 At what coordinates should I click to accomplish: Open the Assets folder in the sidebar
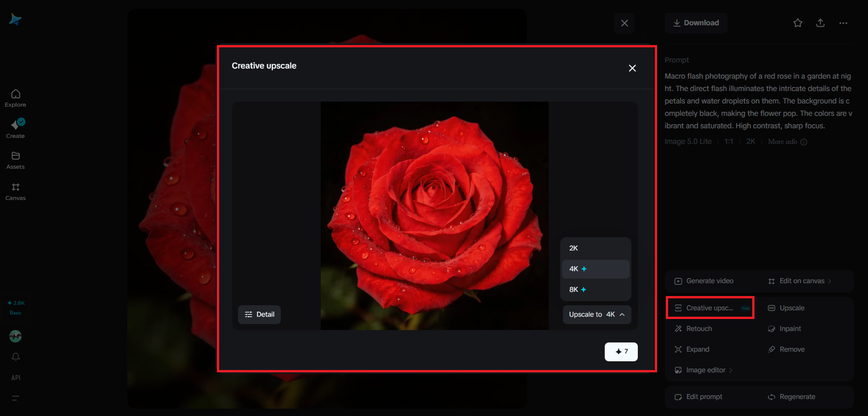(16, 160)
